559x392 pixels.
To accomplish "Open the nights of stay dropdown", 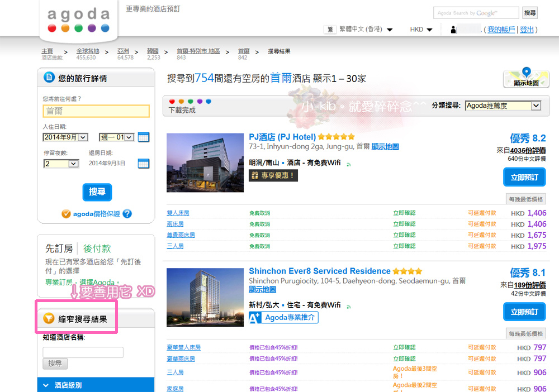I will pyautogui.click(x=61, y=164).
